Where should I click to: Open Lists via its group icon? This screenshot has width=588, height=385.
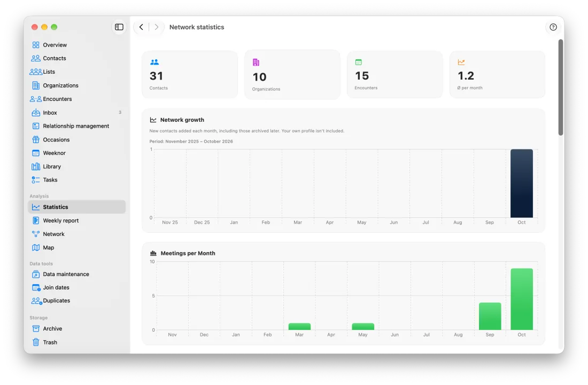pyautogui.click(x=36, y=72)
